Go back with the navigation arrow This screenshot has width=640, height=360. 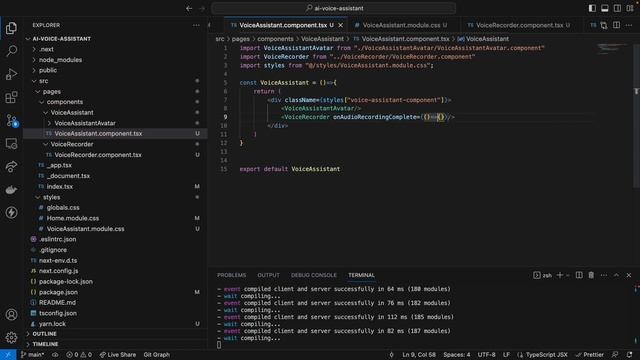[x=189, y=8]
